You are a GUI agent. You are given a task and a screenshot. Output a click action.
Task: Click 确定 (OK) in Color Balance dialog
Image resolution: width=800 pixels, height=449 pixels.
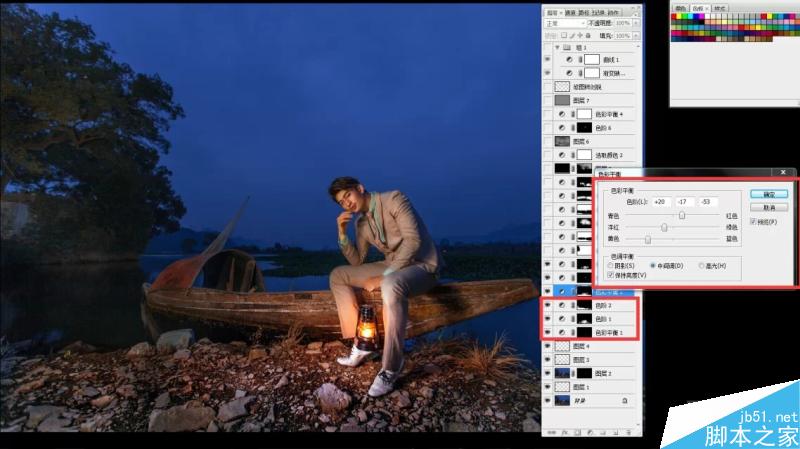(x=769, y=194)
